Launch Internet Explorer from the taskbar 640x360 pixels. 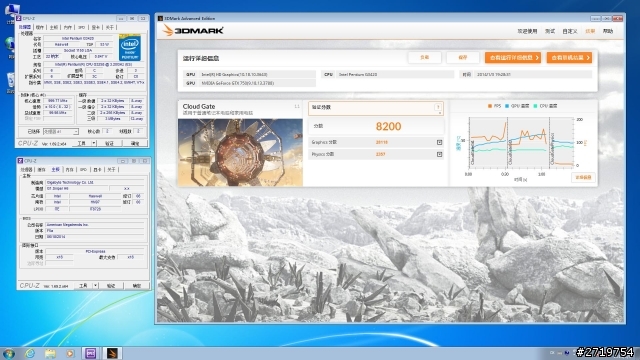click(x=29, y=353)
